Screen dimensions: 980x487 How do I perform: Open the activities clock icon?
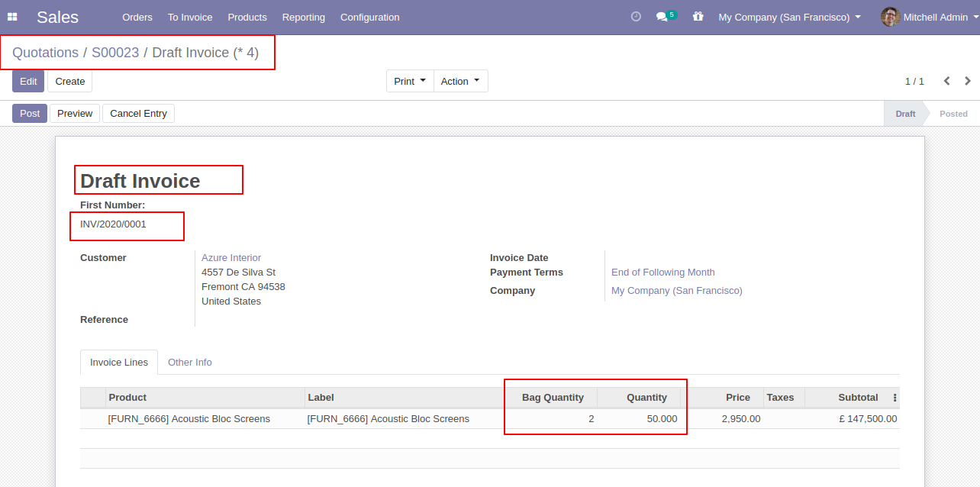pyautogui.click(x=636, y=17)
